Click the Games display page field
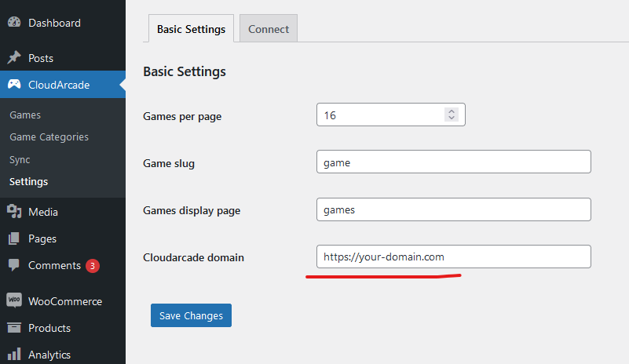The height and width of the screenshot is (364, 629). pyautogui.click(x=454, y=209)
